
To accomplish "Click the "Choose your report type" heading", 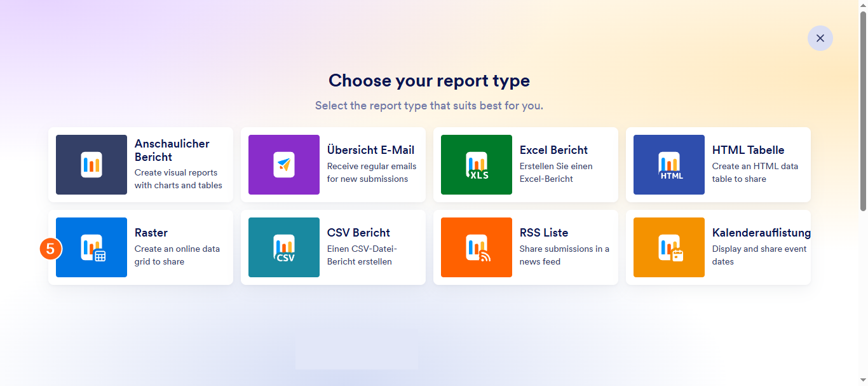I will click(429, 81).
